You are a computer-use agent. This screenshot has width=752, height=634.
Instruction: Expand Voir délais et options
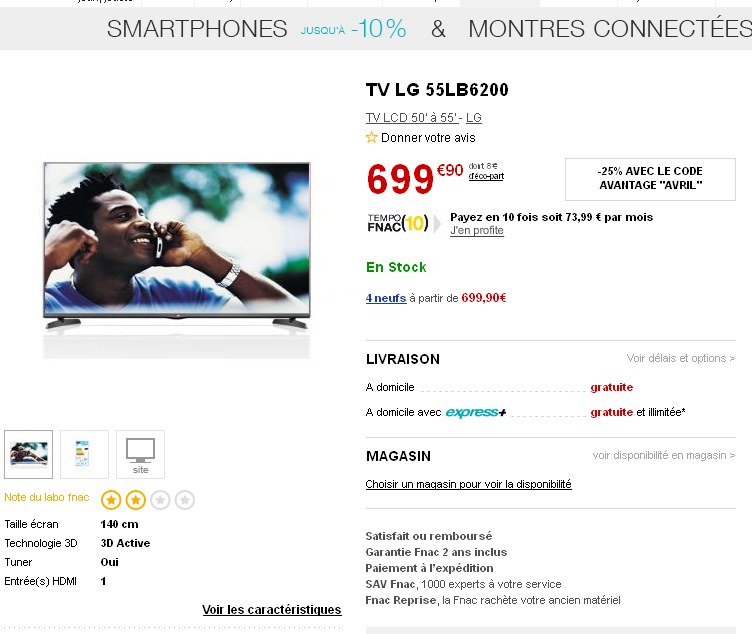click(680, 358)
